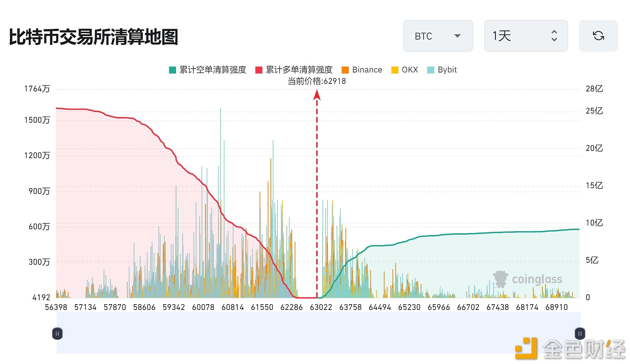Click x-axis label 65966
630x364 pixels.
coord(439,307)
